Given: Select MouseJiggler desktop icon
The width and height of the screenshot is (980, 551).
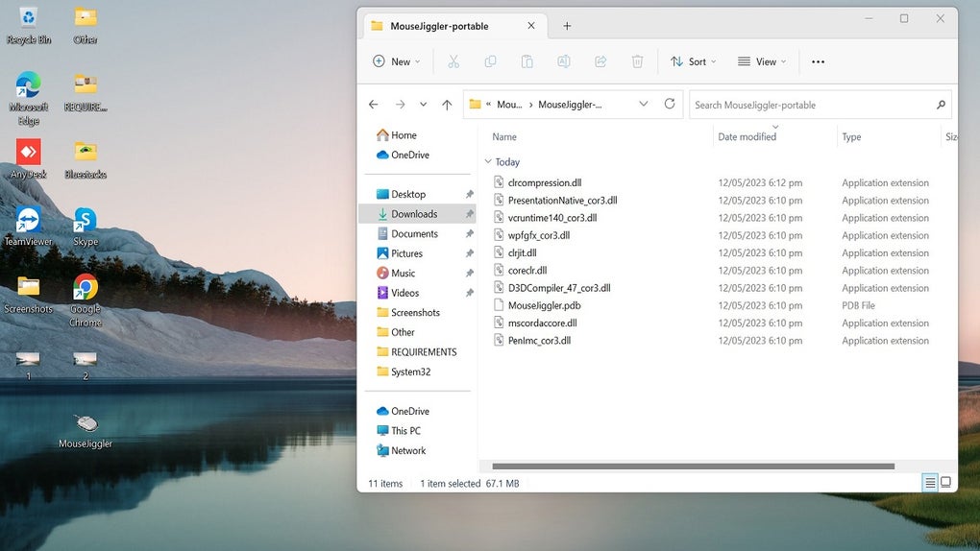Looking at the screenshot, I should tap(86, 431).
